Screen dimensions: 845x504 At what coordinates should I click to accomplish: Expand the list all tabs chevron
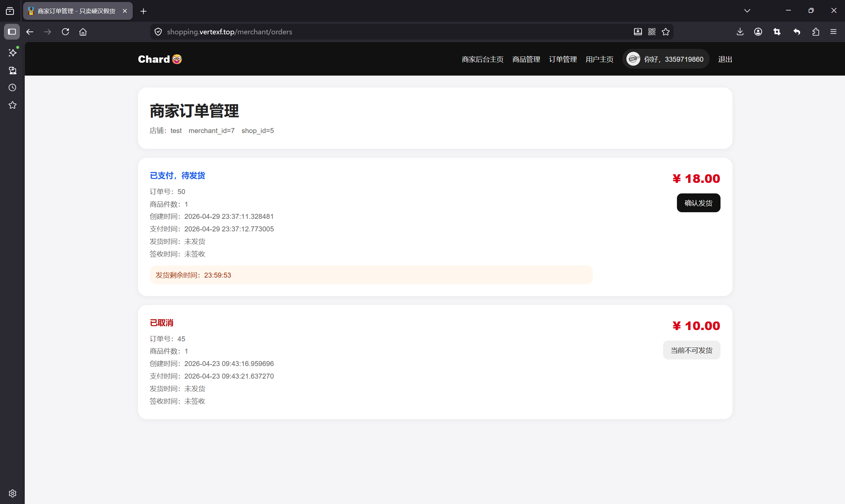pyautogui.click(x=747, y=11)
